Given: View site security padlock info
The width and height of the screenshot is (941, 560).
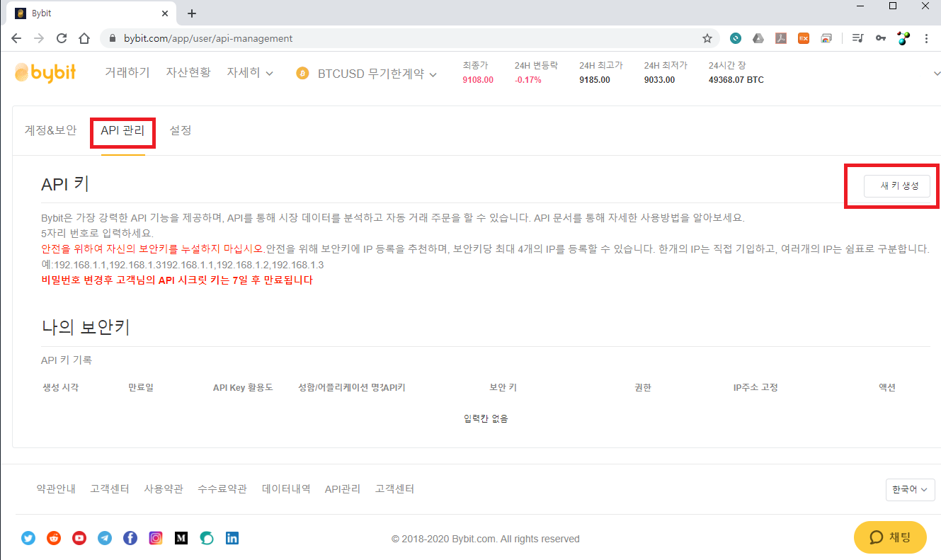Looking at the screenshot, I should pos(113,38).
